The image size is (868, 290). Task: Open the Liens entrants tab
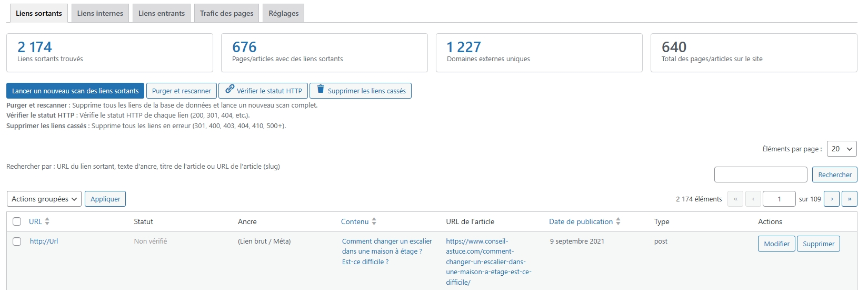[x=162, y=13]
